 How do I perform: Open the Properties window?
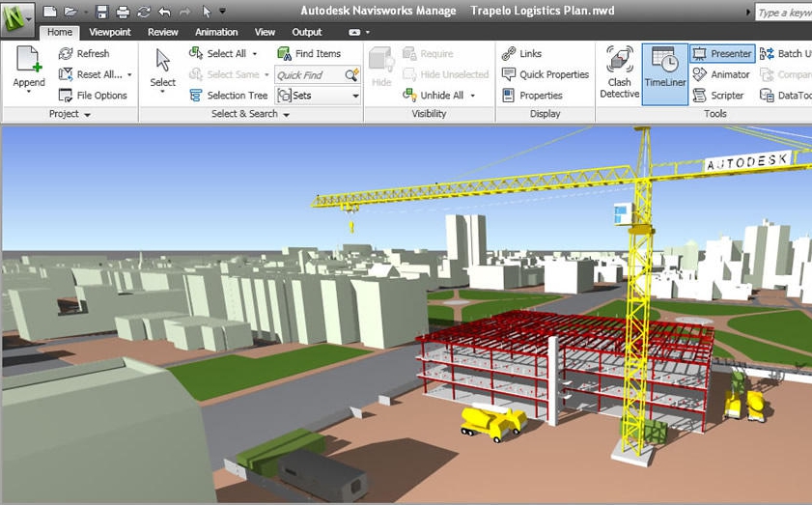[532, 96]
